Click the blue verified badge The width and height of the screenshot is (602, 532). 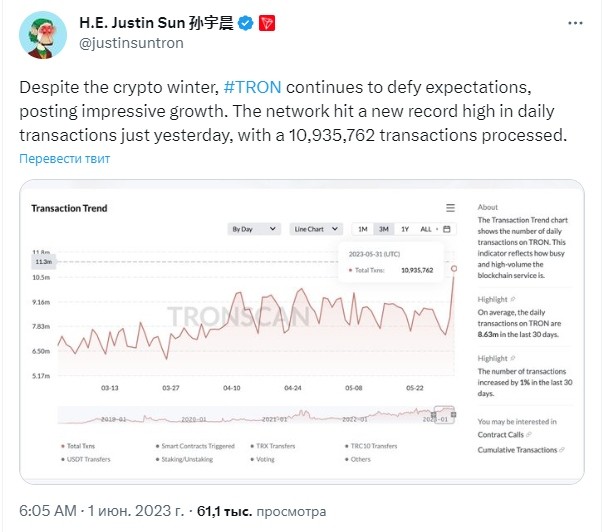246,23
